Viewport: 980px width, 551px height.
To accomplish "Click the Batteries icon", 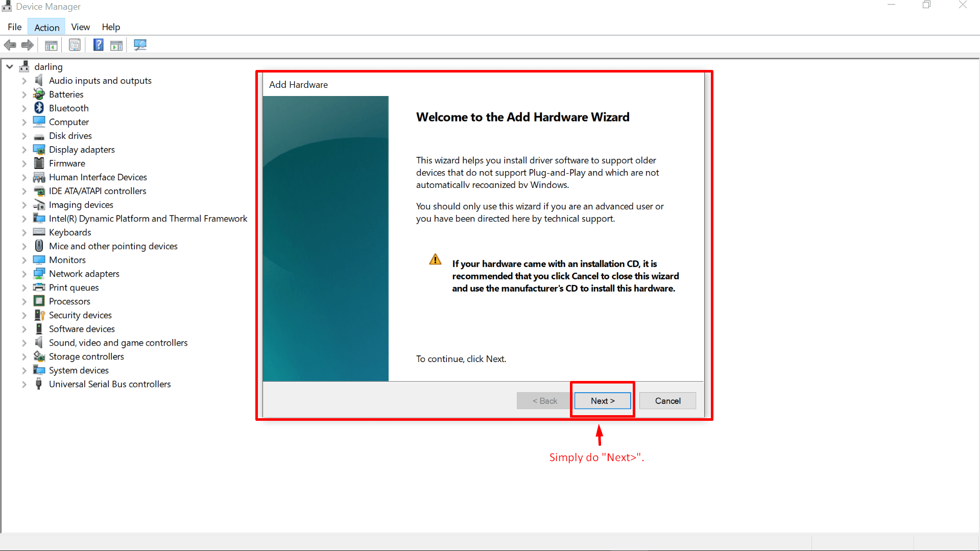I will pyautogui.click(x=39, y=94).
